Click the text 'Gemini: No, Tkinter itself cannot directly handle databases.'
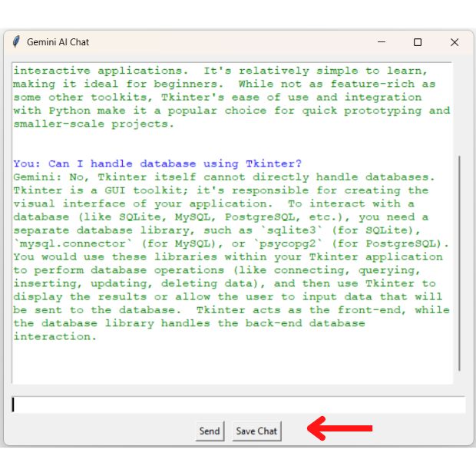The height and width of the screenshot is (476, 476). pyautogui.click(x=224, y=177)
